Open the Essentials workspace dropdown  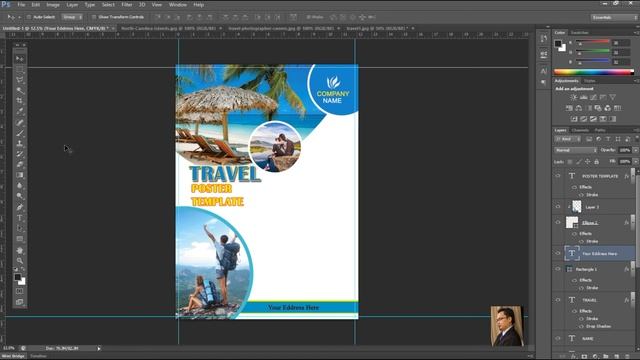tap(613, 18)
